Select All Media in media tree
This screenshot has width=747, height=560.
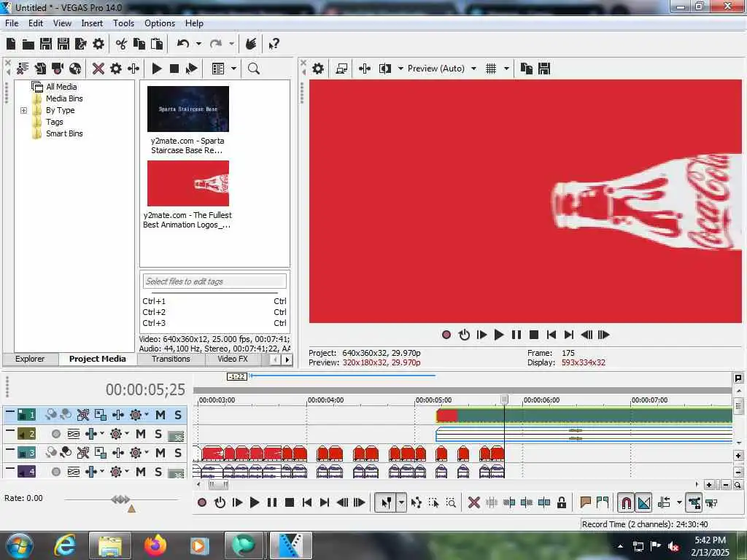(61, 87)
